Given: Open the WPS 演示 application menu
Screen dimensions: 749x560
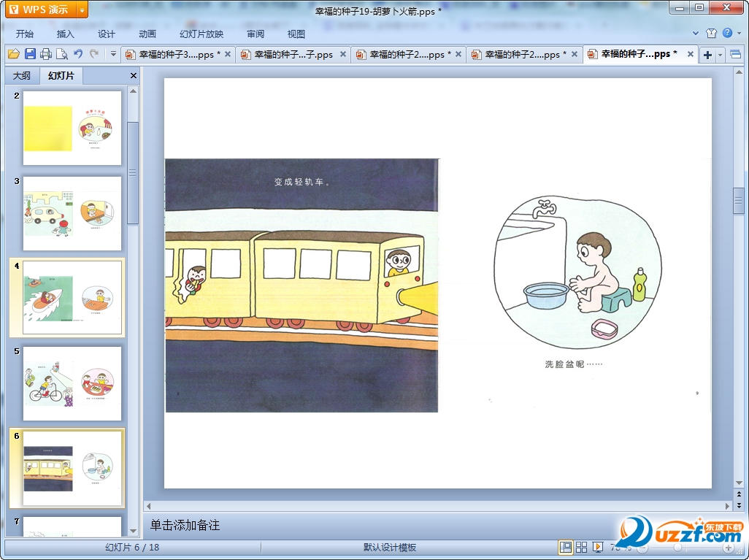Looking at the screenshot, I should point(40,9).
